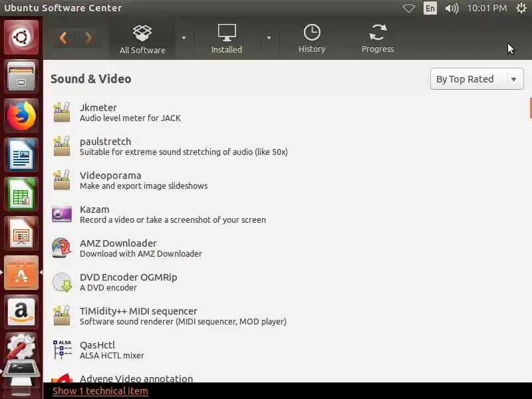Open the sound volume indicator
Viewport: 532px width, 399px height.
coord(452,8)
